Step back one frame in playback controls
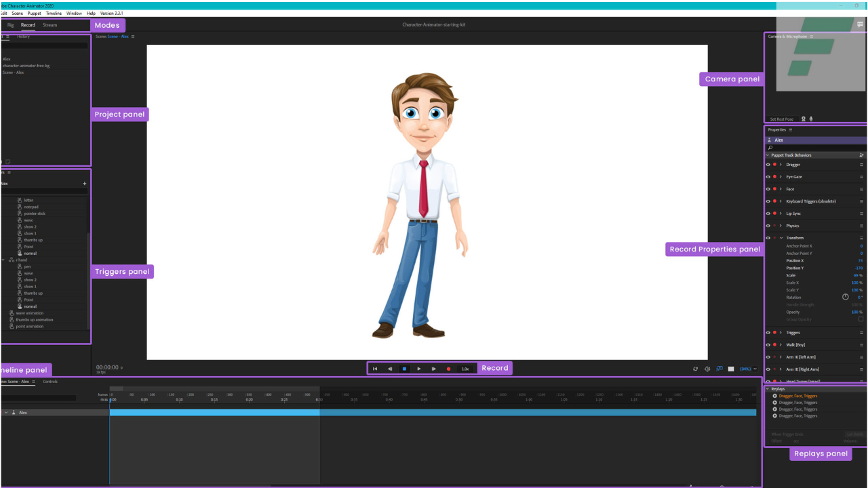 pyautogui.click(x=390, y=369)
